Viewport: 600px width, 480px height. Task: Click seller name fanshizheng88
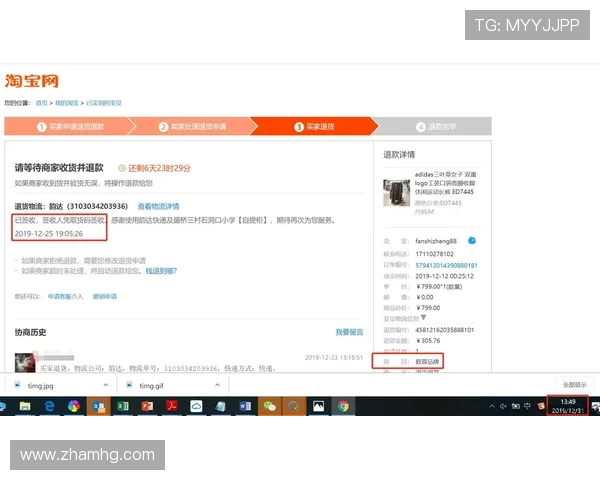[x=436, y=241]
